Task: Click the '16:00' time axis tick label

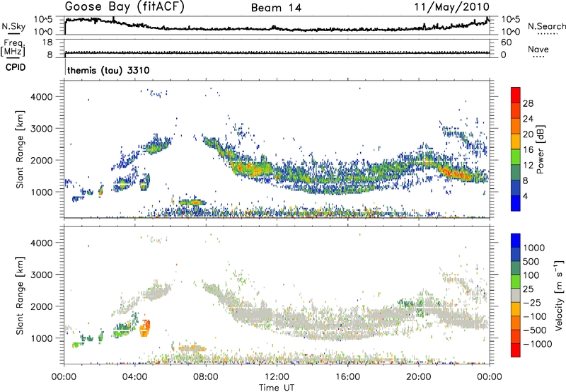Action: coord(347,377)
